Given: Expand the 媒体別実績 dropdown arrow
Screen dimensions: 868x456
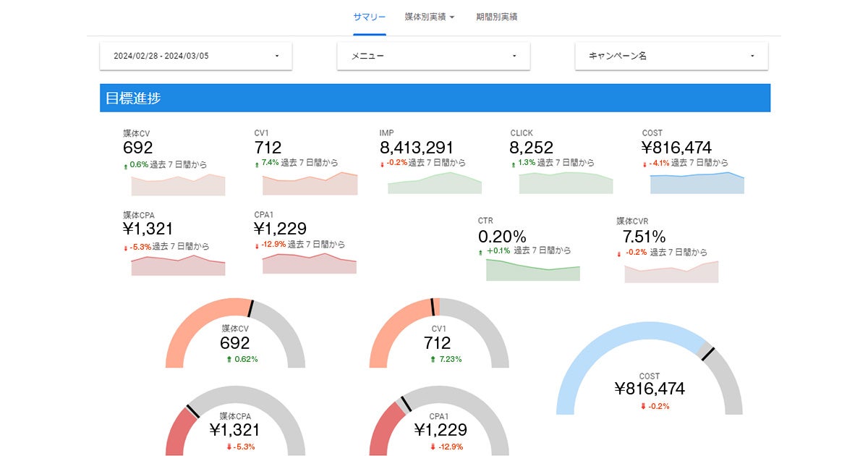Looking at the screenshot, I should (x=452, y=17).
